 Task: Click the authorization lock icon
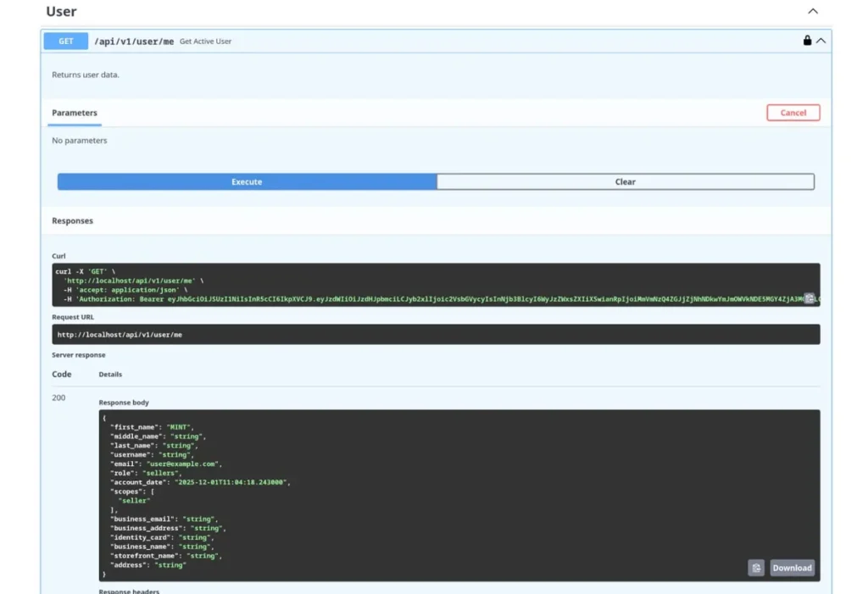[807, 41]
